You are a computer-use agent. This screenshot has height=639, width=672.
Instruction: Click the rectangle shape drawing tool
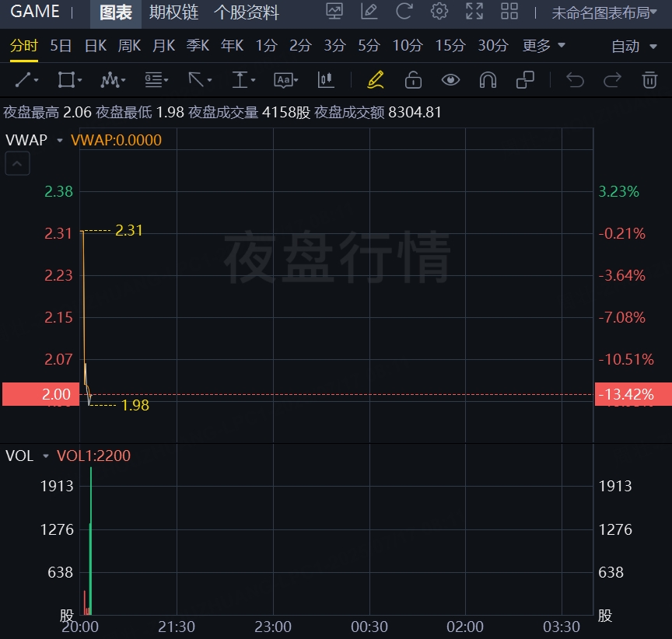tap(68, 80)
